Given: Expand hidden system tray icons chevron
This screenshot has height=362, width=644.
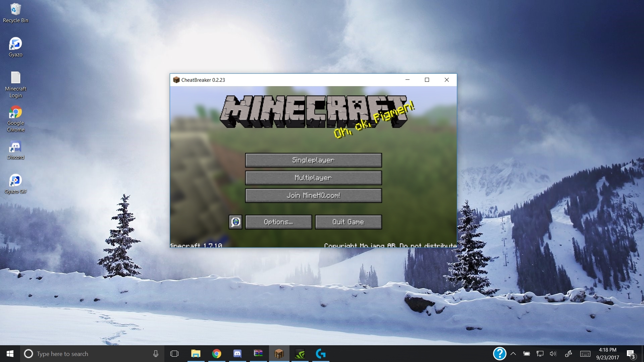Looking at the screenshot, I should pyautogui.click(x=513, y=354).
